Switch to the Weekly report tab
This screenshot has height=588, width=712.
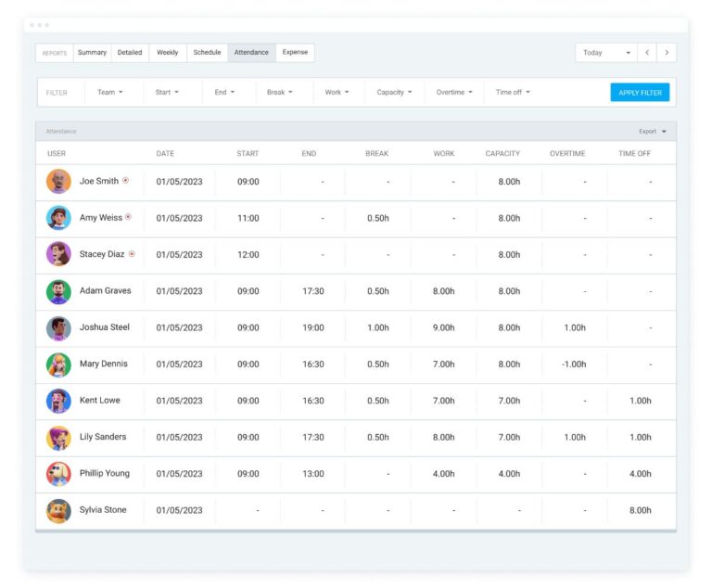tap(168, 53)
